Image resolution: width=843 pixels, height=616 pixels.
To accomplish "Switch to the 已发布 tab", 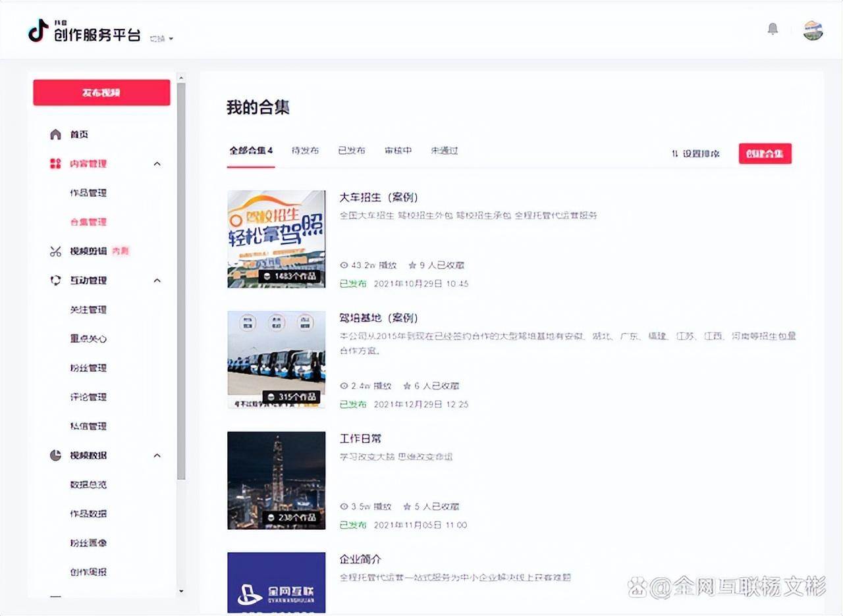I will (x=352, y=150).
